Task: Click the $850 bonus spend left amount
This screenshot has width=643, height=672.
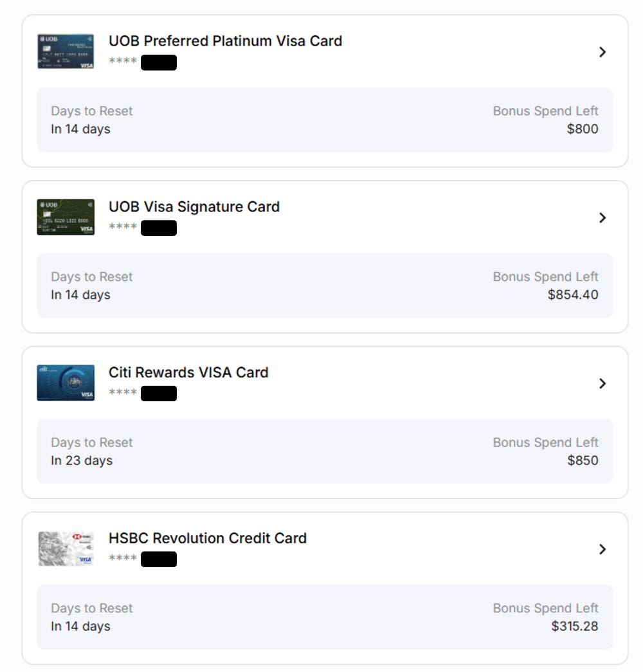Action: (x=583, y=460)
